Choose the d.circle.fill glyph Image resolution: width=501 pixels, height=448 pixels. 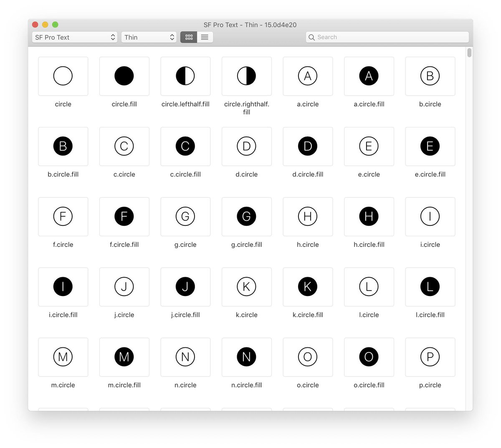tap(308, 146)
